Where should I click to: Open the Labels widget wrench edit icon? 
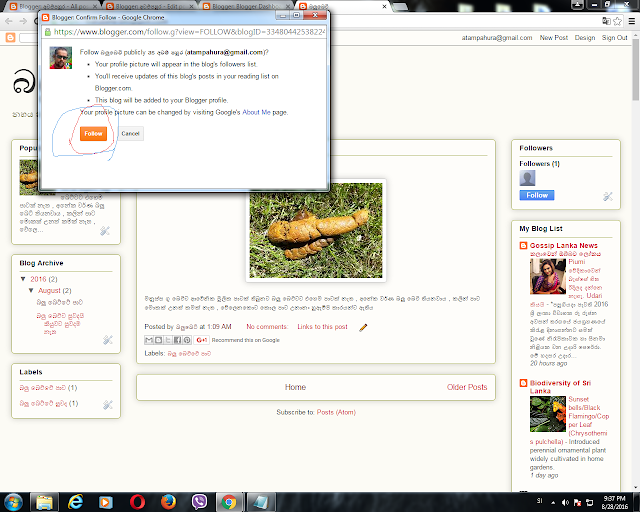coord(107,405)
